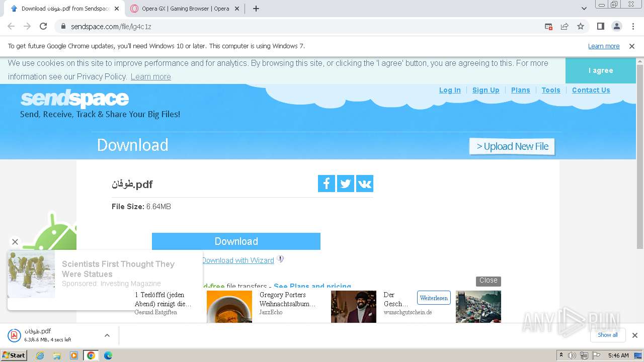Screen dimensions: 644x362
Task: Click the address bar URL
Action: (111, 27)
